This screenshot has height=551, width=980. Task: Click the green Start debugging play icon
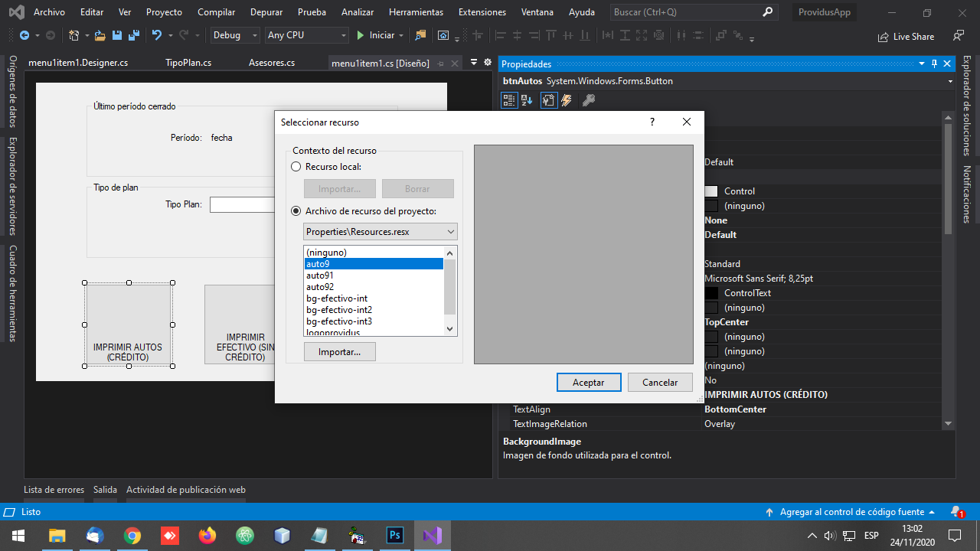point(361,35)
